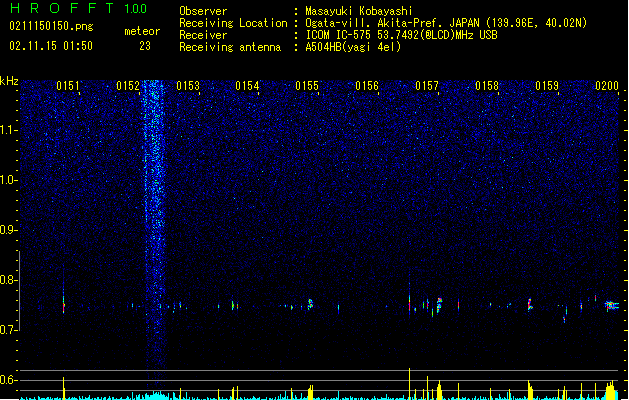
Task: Click the Receiving Location label
Action: 233,23
